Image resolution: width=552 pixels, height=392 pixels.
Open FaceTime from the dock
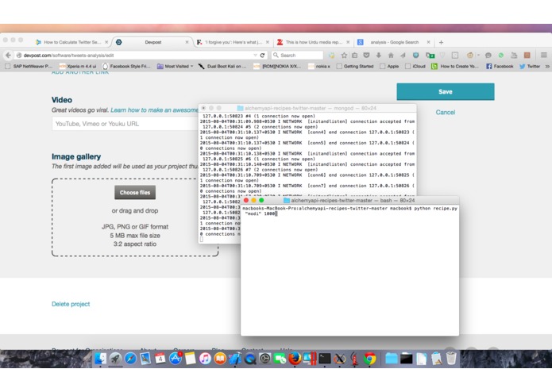click(280, 359)
